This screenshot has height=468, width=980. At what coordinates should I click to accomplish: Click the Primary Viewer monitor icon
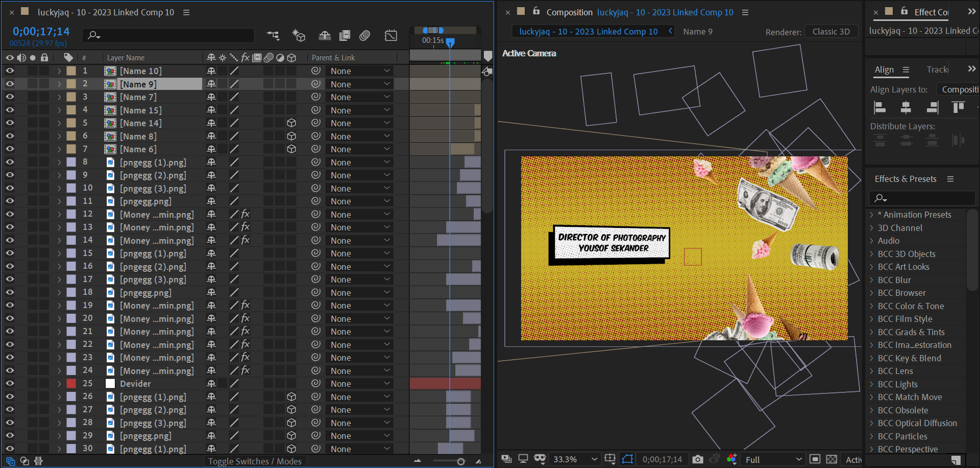pos(523,459)
